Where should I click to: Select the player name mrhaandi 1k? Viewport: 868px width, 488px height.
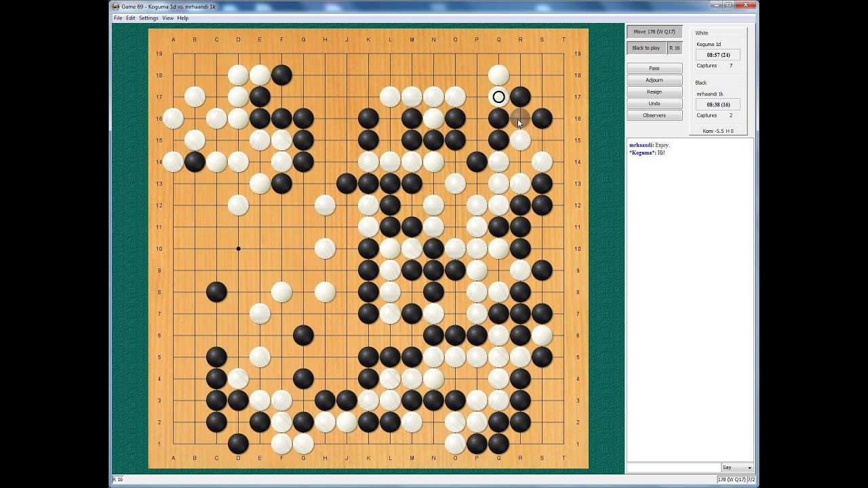[709, 94]
